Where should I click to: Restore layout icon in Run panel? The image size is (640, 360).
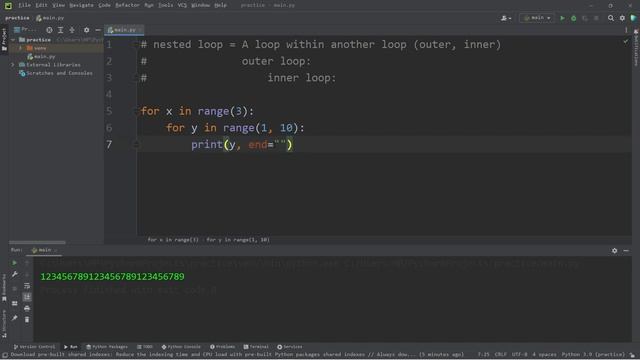pos(14,303)
